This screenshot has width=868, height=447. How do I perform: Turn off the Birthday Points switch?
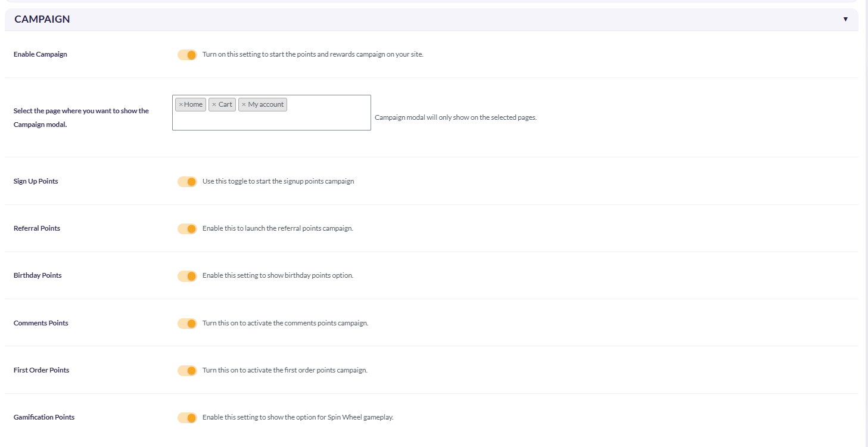click(187, 276)
